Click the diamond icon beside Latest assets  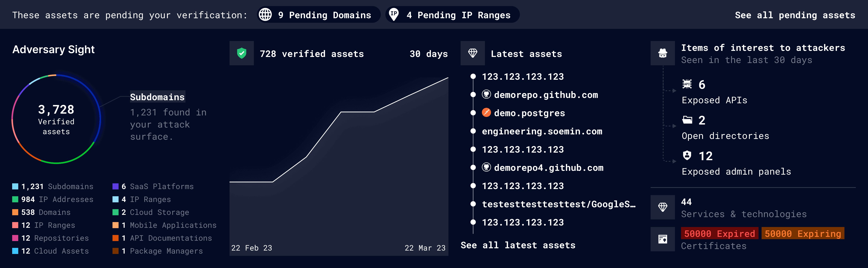pyautogui.click(x=472, y=53)
